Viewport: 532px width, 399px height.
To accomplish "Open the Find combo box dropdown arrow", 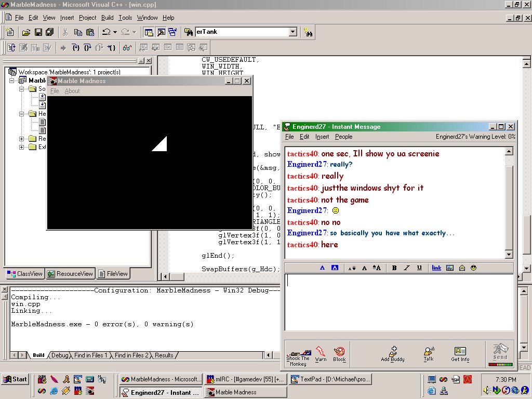I will click(293, 32).
